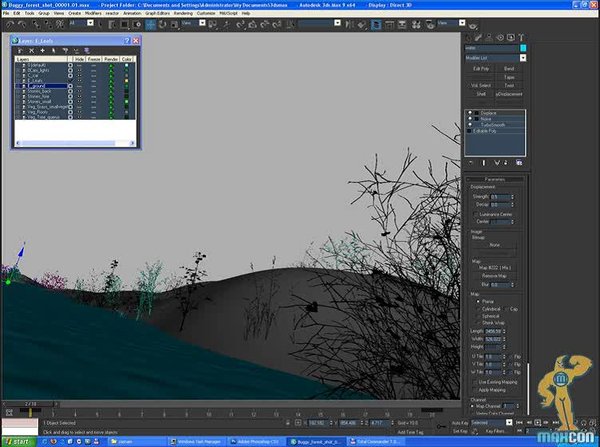Screen dimensions: 600x447
Task: Click Delete layer X icon in Layers dialog
Action: (32, 51)
